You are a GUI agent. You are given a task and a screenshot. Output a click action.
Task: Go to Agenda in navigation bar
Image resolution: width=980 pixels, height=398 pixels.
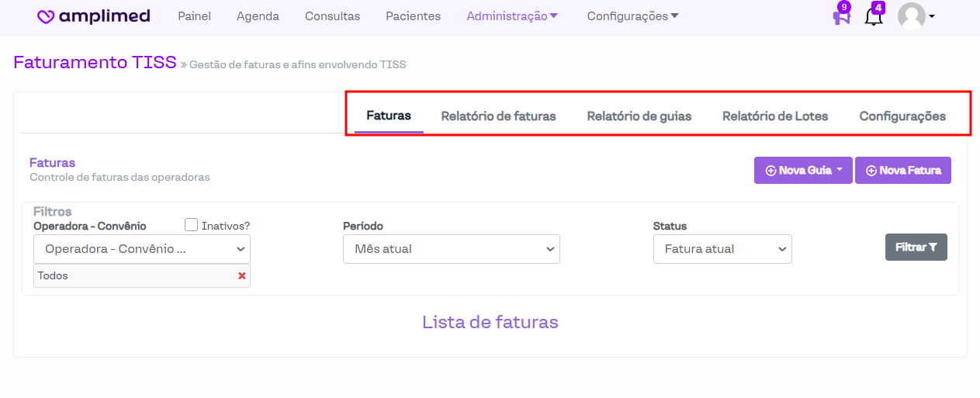coord(258,16)
